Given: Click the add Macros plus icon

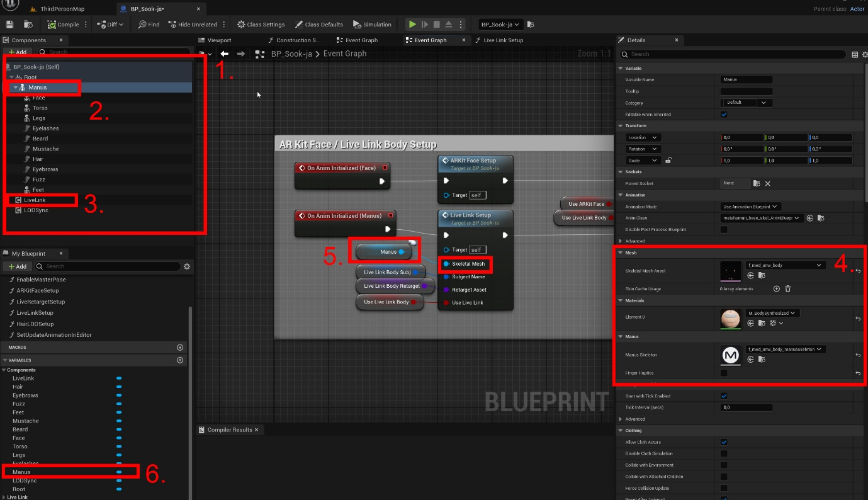Looking at the screenshot, I should (180, 348).
